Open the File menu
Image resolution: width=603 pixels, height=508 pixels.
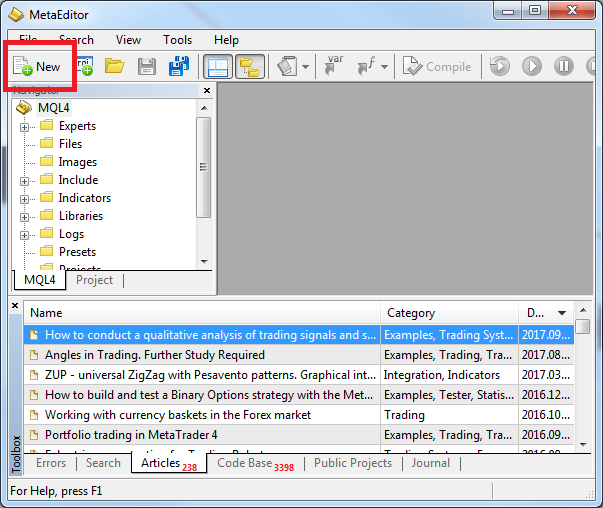(28, 40)
